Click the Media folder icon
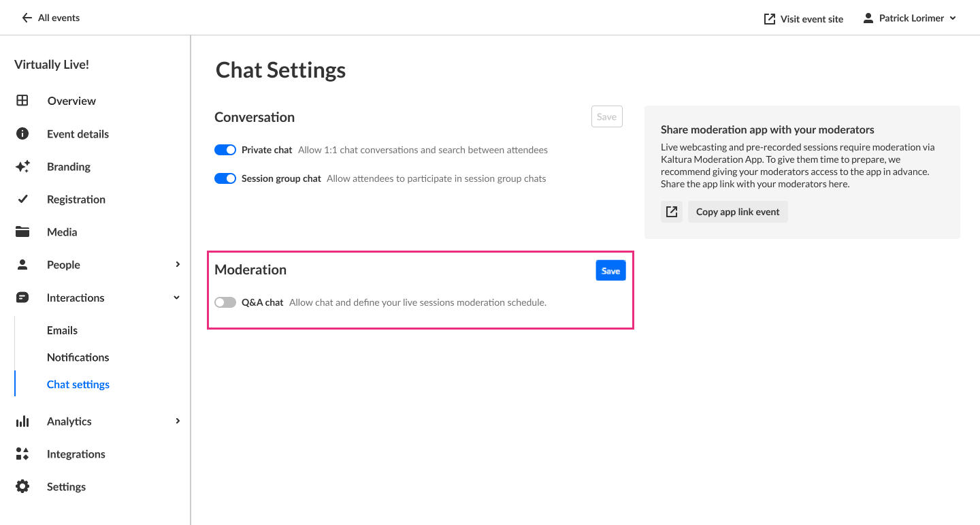Screen dimensions: 980x525 click(x=22, y=232)
